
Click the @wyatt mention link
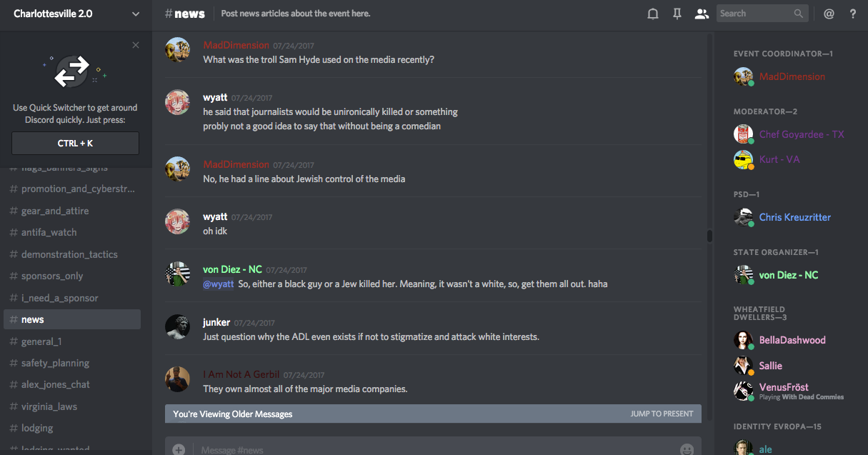(x=219, y=284)
